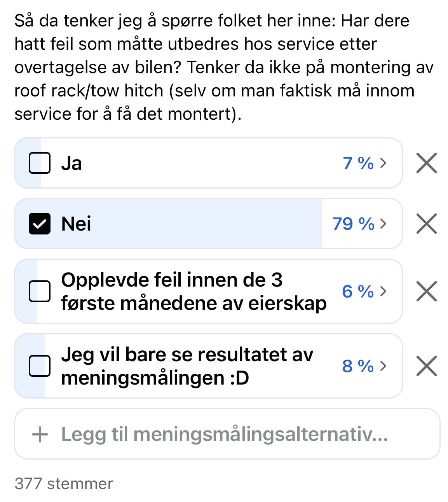Screen dimensions: 448x502
Task: Click the 79 % result percentage
Action: [353, 224]
